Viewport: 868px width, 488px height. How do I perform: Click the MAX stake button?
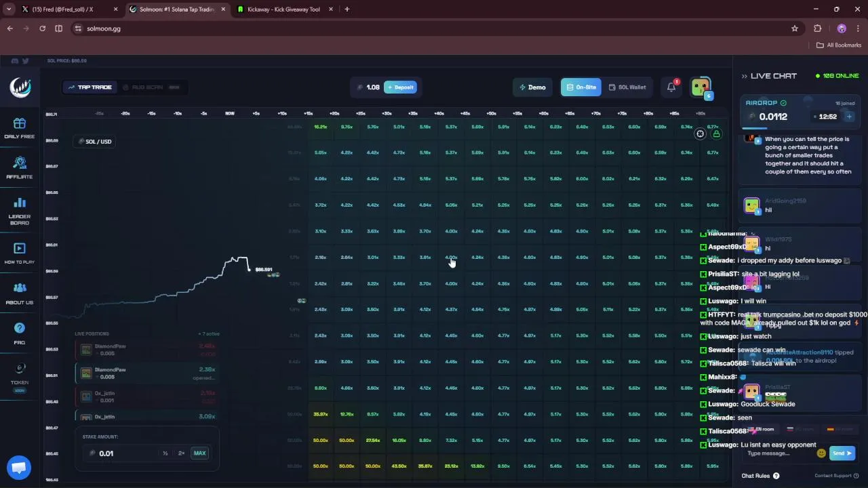click(199, 453)
